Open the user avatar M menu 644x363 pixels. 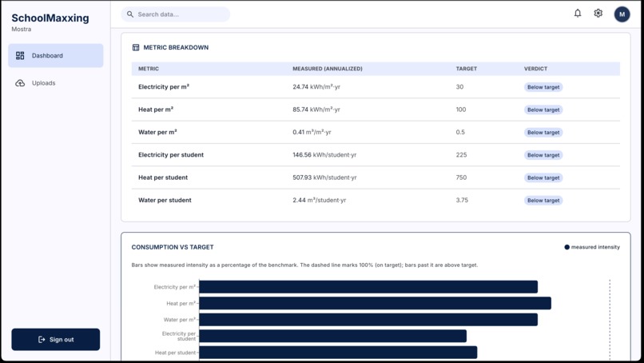[x=622, y=14]
